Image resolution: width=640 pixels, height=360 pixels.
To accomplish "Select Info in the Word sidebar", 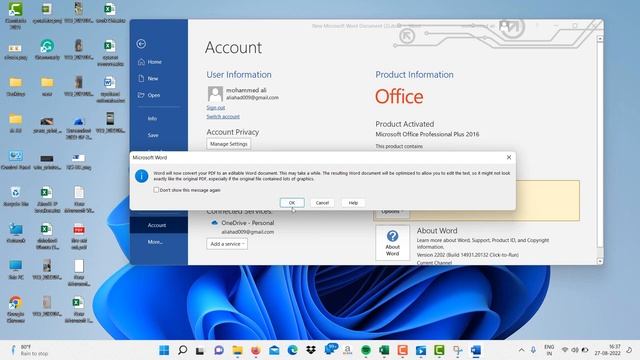I will (x=152, y=118).
